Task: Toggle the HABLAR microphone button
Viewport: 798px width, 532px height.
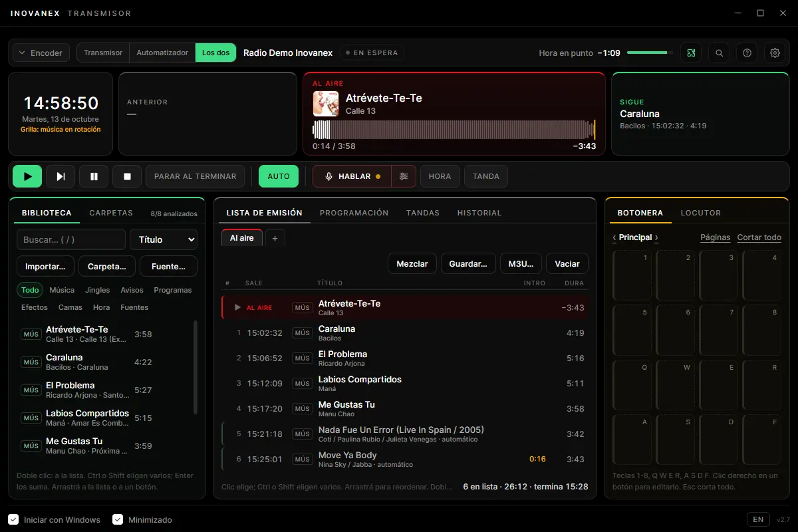Action: pos(352,176)
